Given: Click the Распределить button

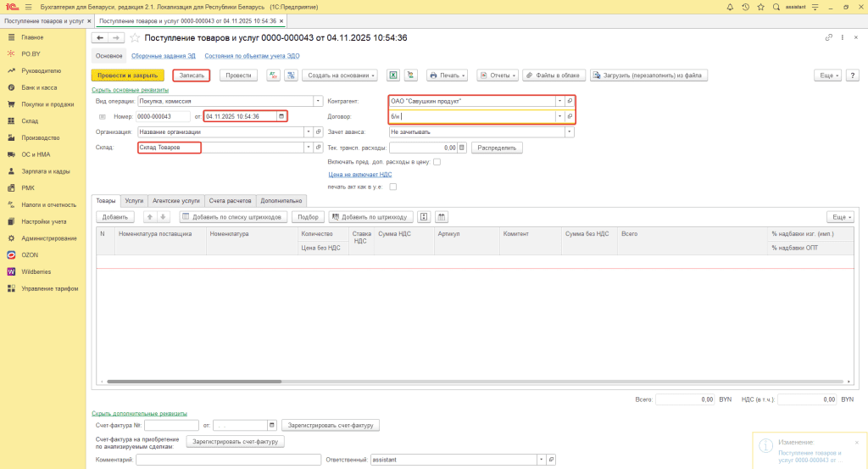Looking at the screenshot, I should coord(497,148).
